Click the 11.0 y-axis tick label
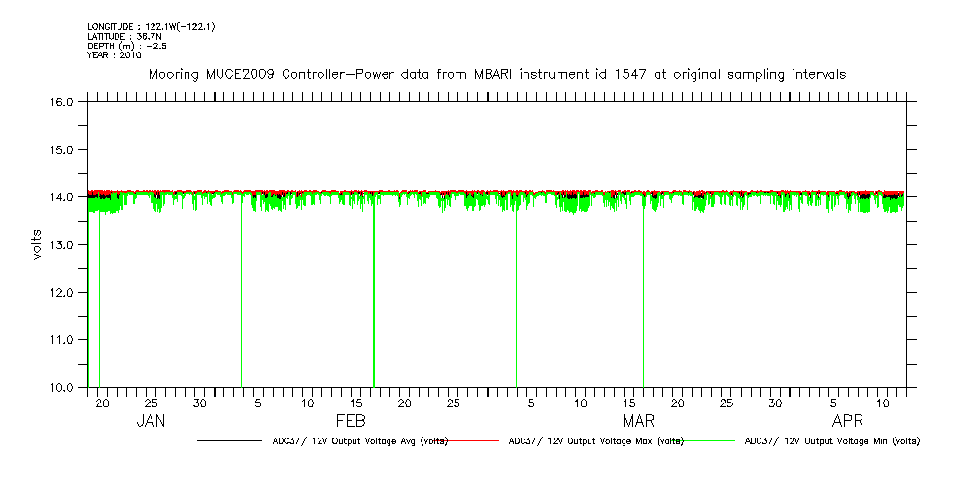This screenshot has width=980, height=490. (x=63, y=340)
